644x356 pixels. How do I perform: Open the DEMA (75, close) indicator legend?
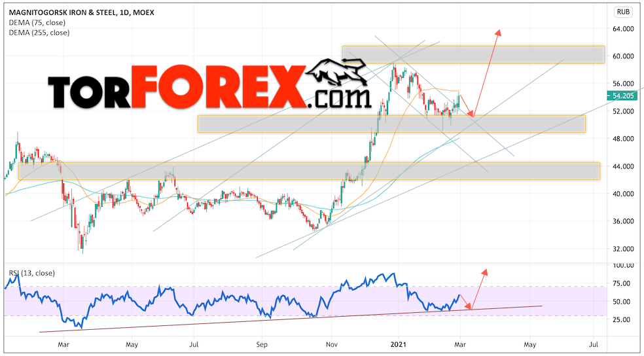37,23
